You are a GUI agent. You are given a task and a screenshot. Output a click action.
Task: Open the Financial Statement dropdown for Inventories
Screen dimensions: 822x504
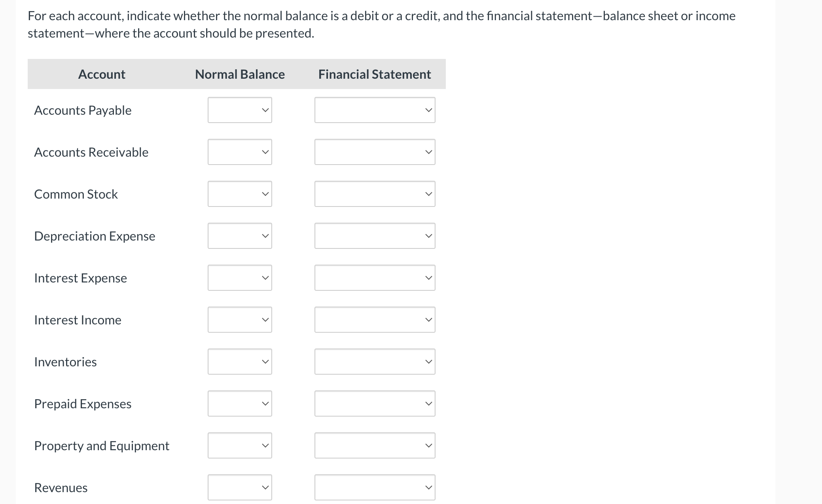pos(374,361)
